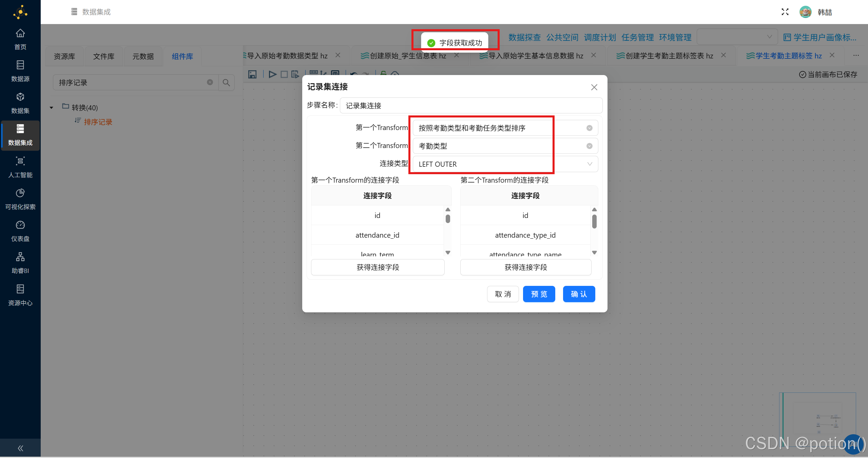Click the app logo at top-left

click(x=20, y=12)
